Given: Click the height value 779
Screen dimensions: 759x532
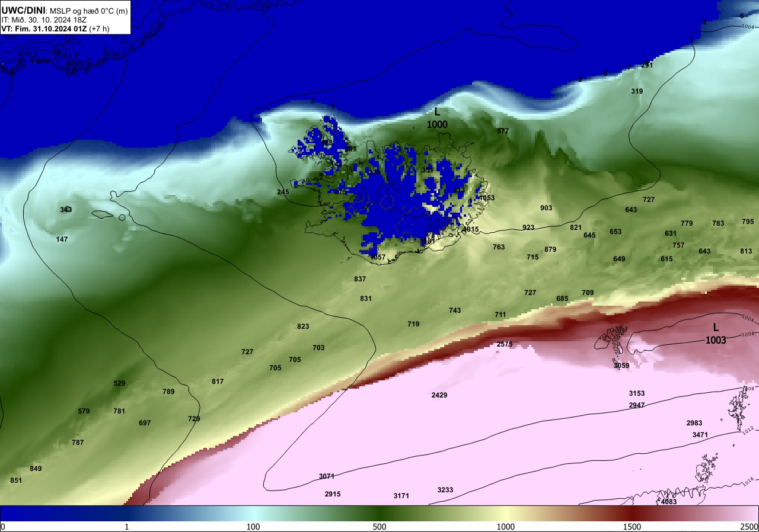Looking at the screenshot, I should click(x=687, y=223).
